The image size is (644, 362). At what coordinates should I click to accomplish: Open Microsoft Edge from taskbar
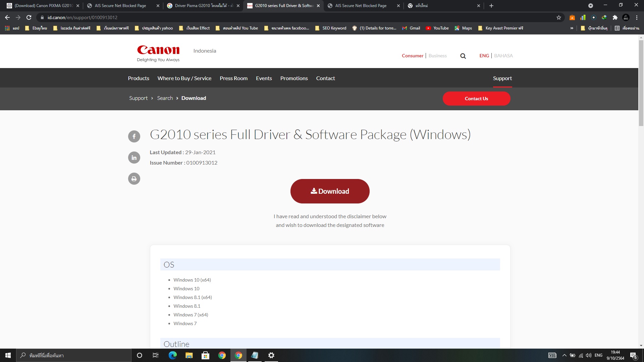click(173, 355)
